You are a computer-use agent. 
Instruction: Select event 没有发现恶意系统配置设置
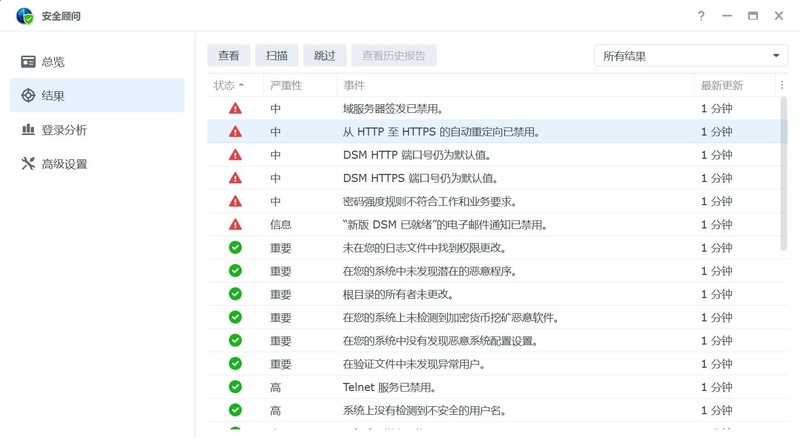click(x=440, y=340)
